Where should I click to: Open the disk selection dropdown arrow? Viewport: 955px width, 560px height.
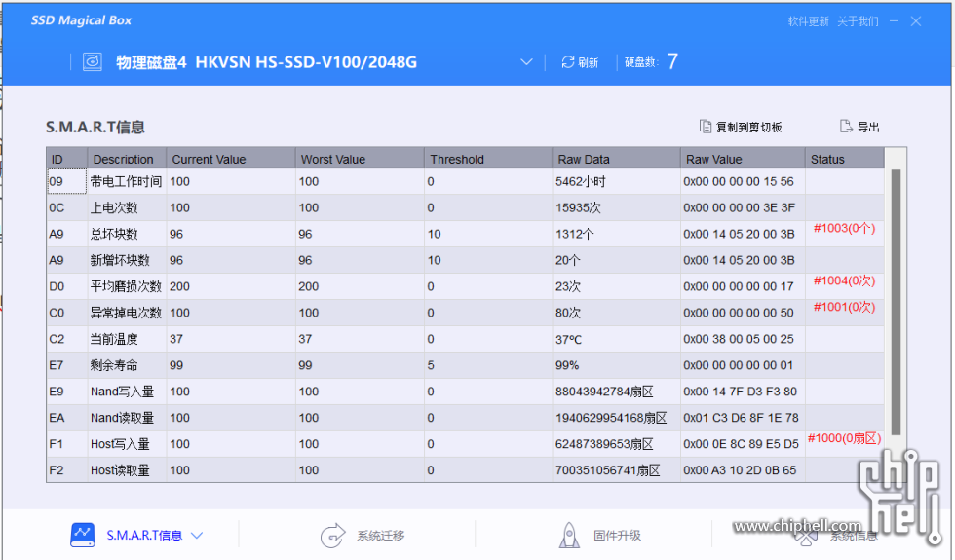(x=526, y=62)
